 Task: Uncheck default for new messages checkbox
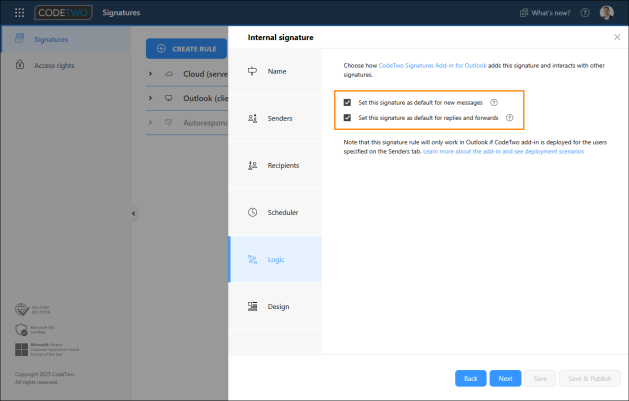click(x=347, y=102)
